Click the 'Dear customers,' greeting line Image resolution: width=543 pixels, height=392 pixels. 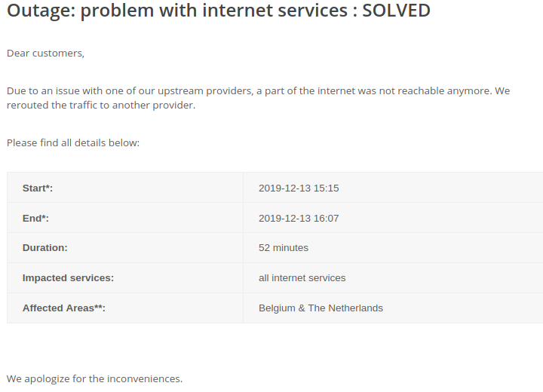click(x=46, y=53)
